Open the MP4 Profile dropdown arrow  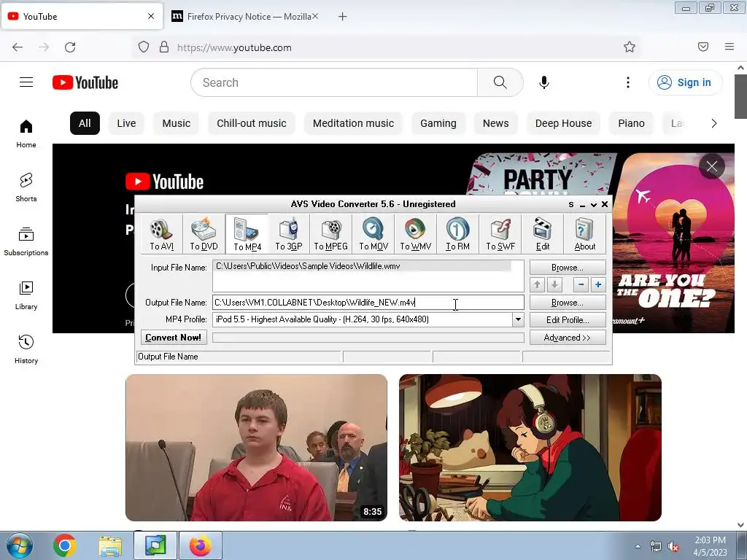518,319
